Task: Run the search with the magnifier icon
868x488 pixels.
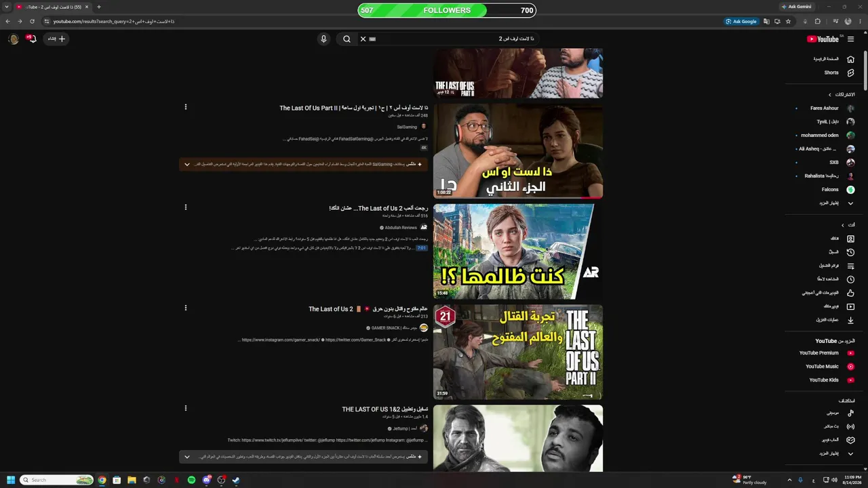Action: (347, 39)
